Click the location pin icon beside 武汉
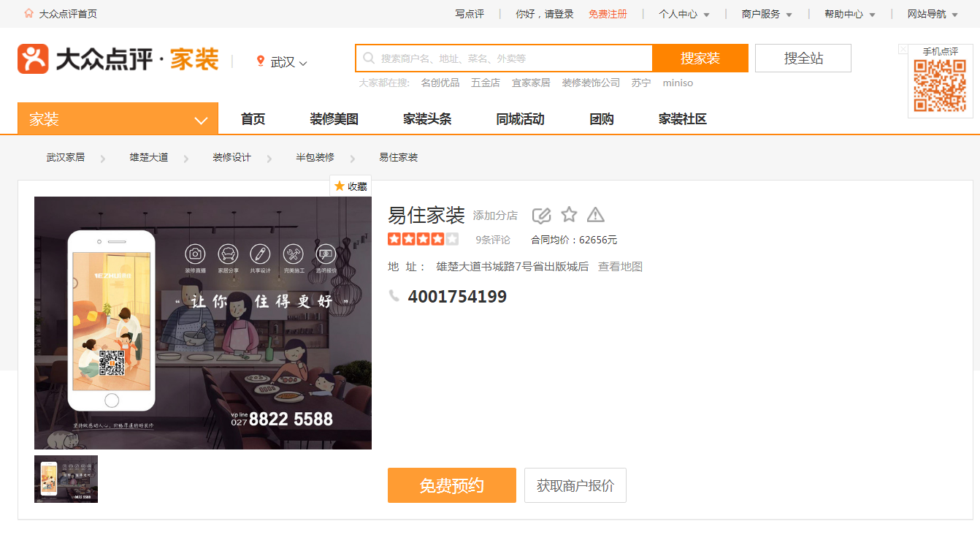The width and height of the screenshot is (980, 535). click(261, 61)
